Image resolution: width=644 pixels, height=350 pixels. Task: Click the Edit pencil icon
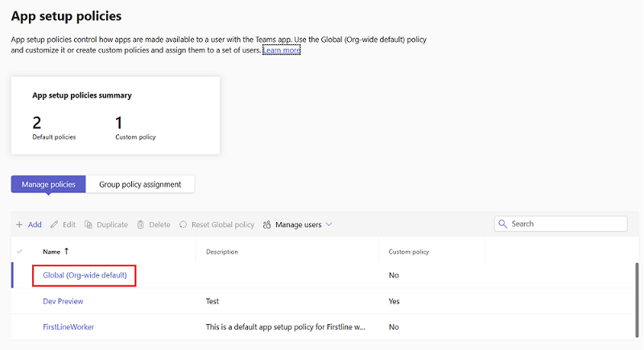point(55,224)
